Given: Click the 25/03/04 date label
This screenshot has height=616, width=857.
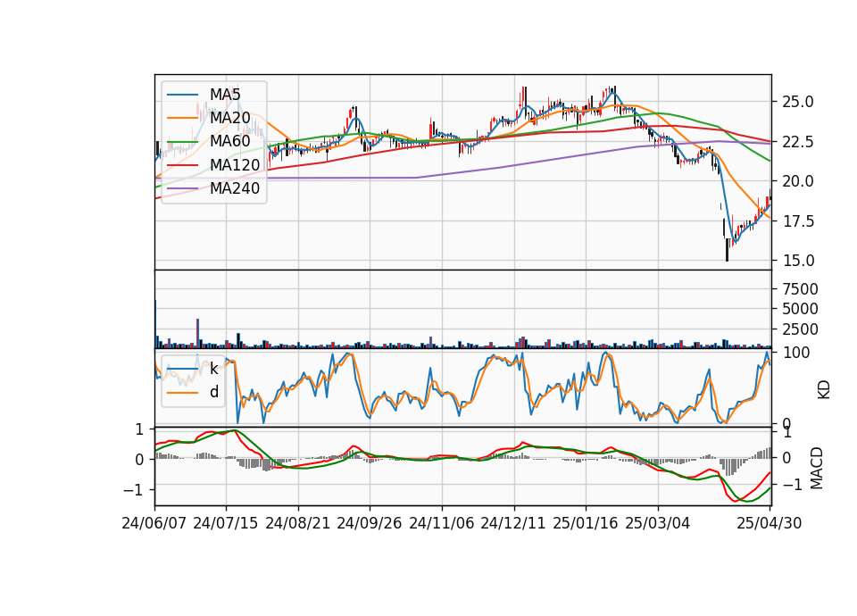Looking at the screenshot, I should [x=658, y=524].
